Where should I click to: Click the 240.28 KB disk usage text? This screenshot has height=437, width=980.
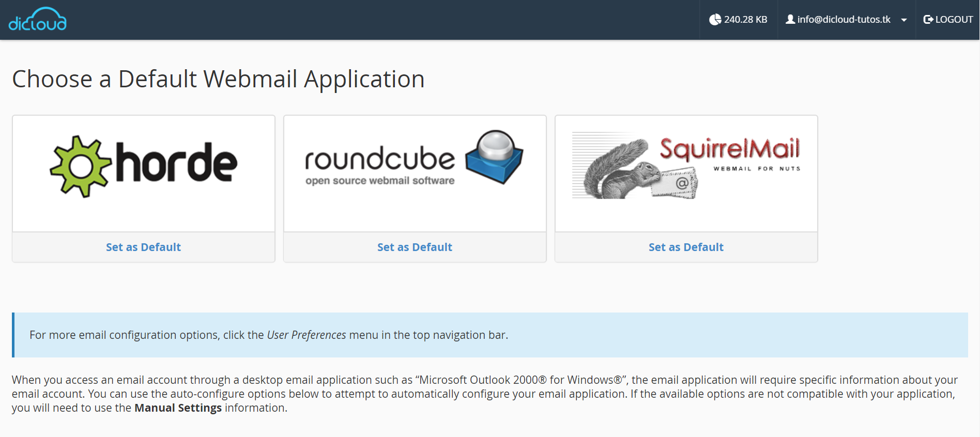coord(745,20)
